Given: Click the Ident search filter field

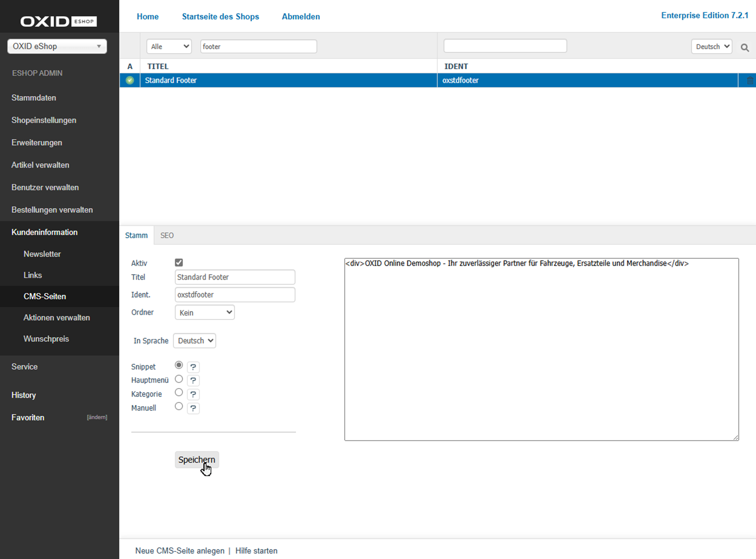Looking at the screenshot, I should pos(505,46).
